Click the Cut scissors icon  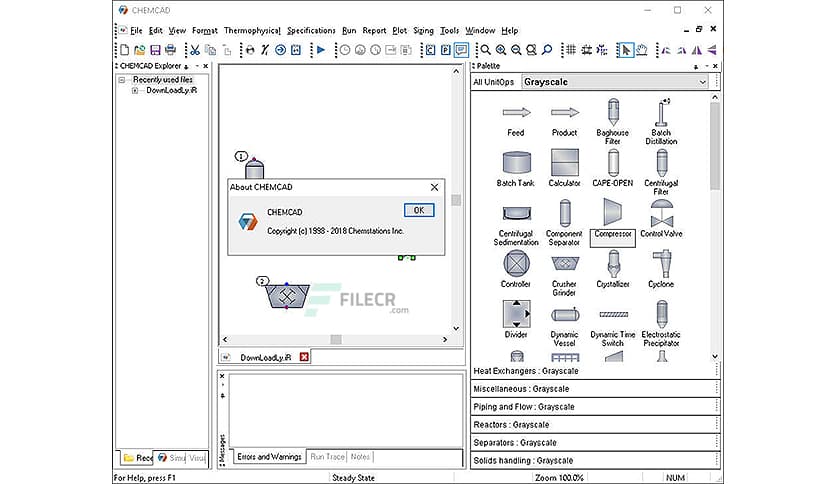195,50
